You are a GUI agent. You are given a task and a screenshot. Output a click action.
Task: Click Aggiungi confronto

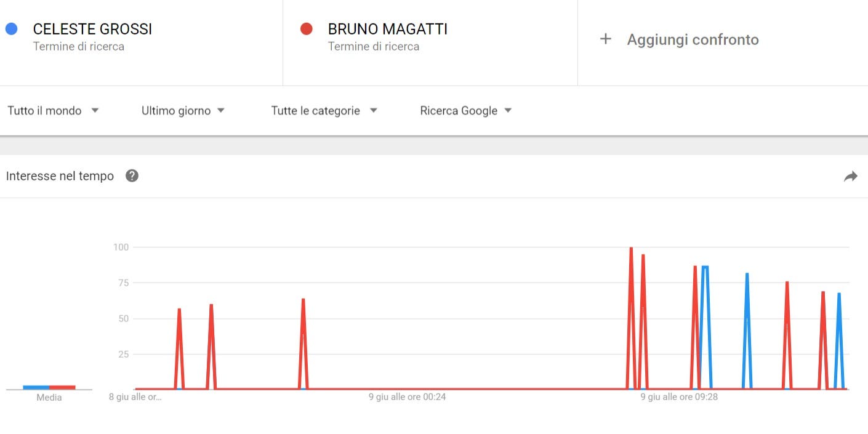(x=693, y=40)
